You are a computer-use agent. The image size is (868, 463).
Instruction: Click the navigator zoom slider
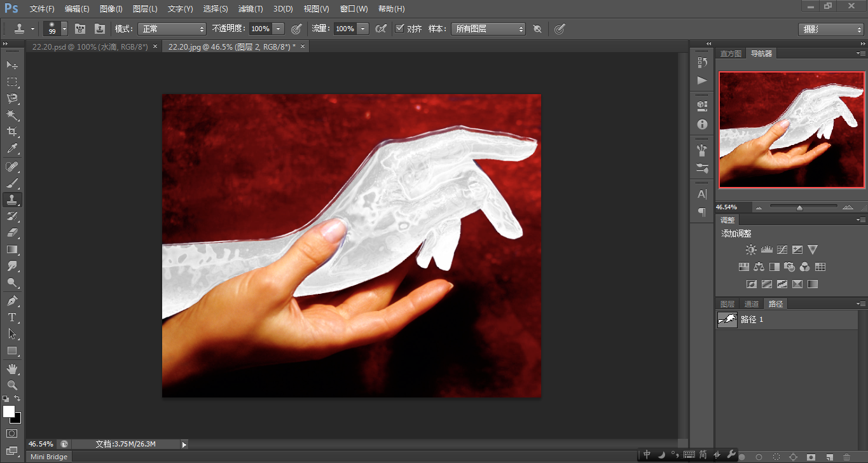[x=799, y=207]
